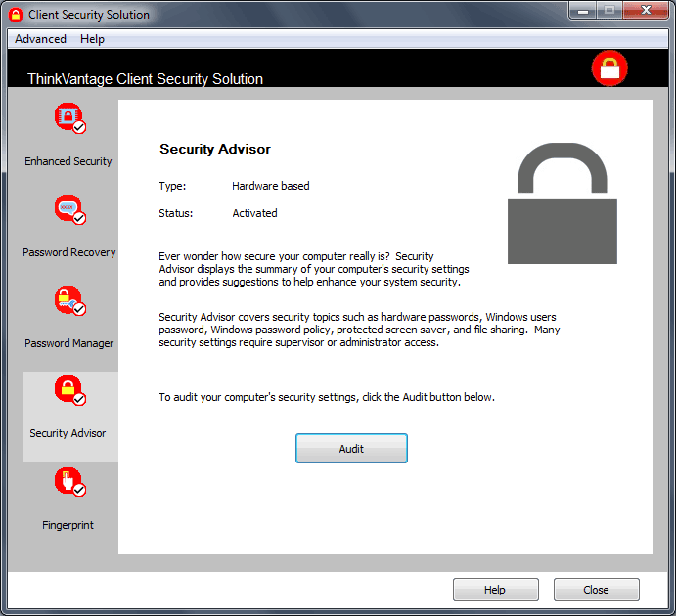This screenshot has width=676, height=616.
Task: Click the ThinkVantage Client Security Solution banner title
Action: (x=146, y=79)
